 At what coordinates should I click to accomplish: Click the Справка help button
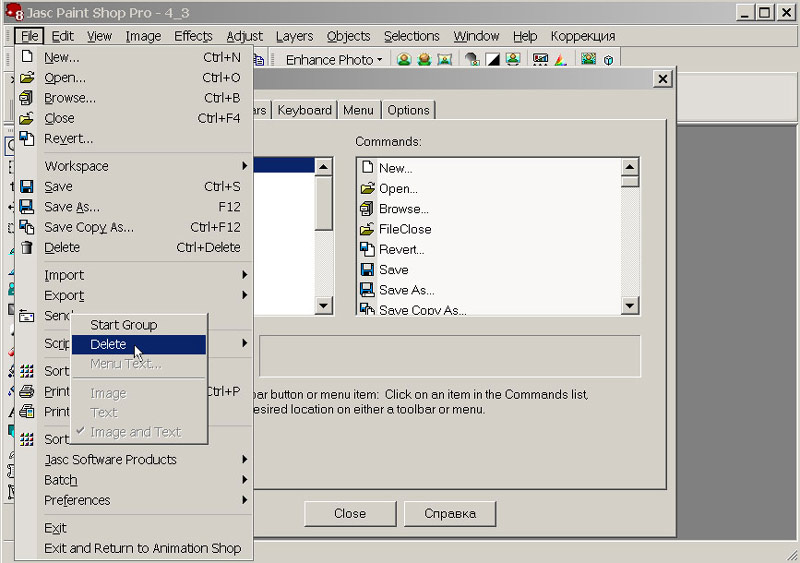coord(449,514)
